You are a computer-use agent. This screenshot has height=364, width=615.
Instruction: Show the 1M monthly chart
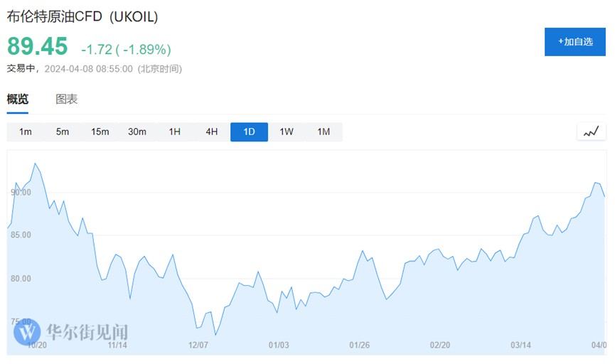323,132
